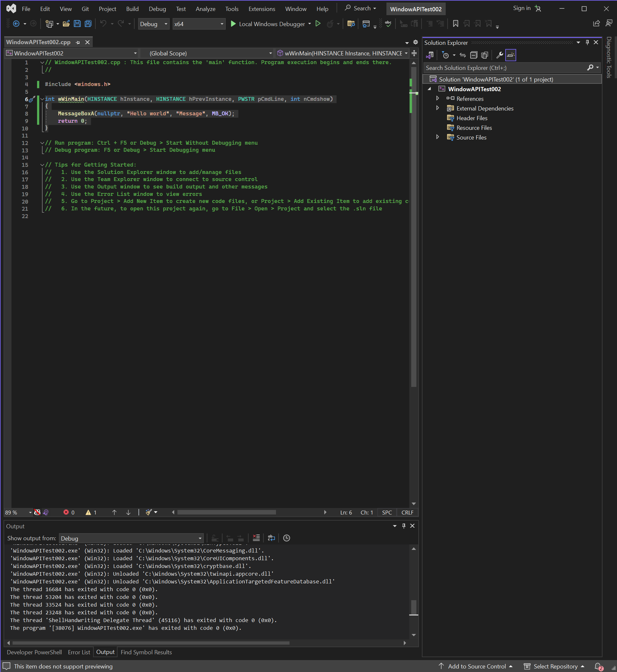
Task: Click the Output window clock timestamp icon
Action: point(287,538)
